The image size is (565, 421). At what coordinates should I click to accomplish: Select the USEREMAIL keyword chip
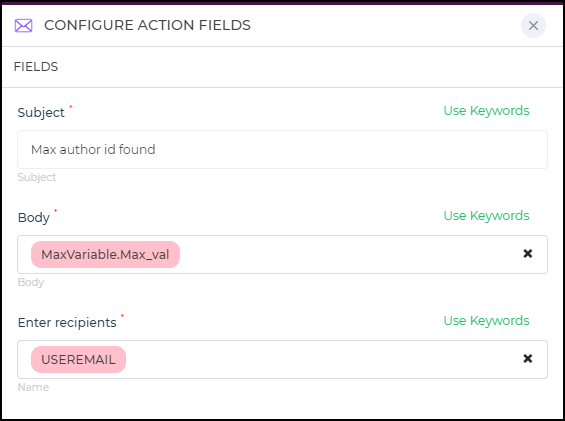[x=78, y=359]
